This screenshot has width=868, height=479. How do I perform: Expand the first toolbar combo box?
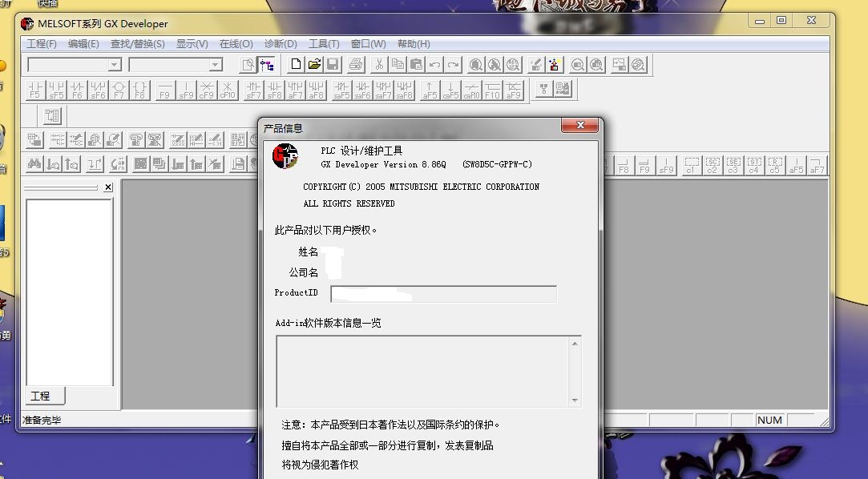114,65
